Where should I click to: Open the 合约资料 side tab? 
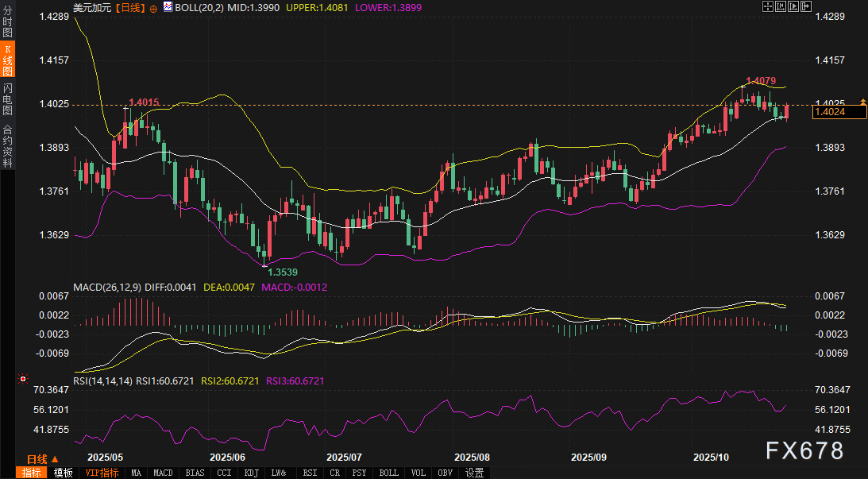click(7, 145)
